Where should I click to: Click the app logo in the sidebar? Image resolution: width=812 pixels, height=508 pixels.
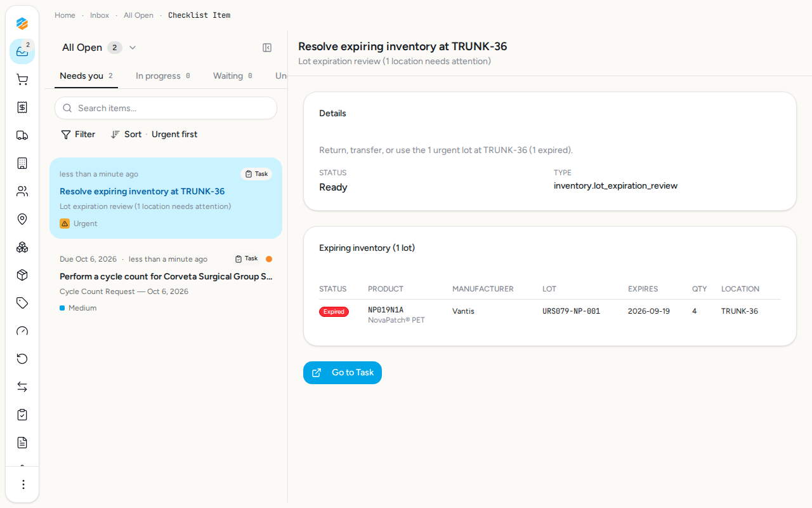click(x=22, y=23)
